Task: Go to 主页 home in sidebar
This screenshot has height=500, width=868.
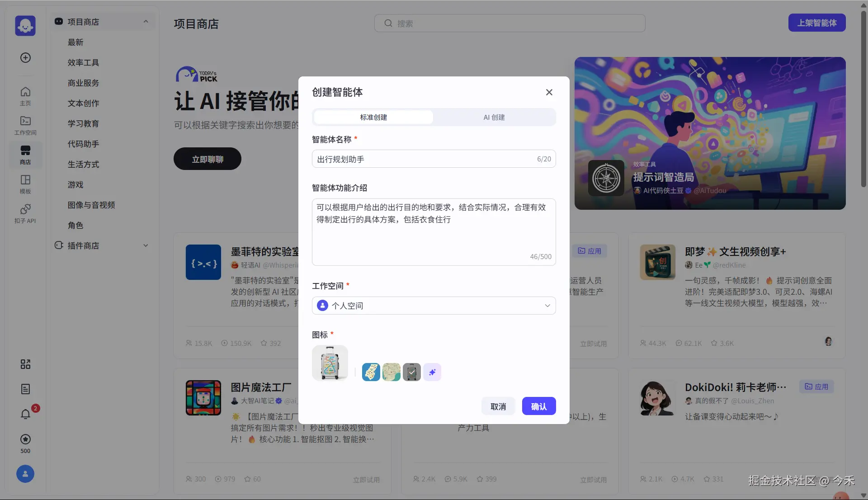Action: (x=26, y=96)
